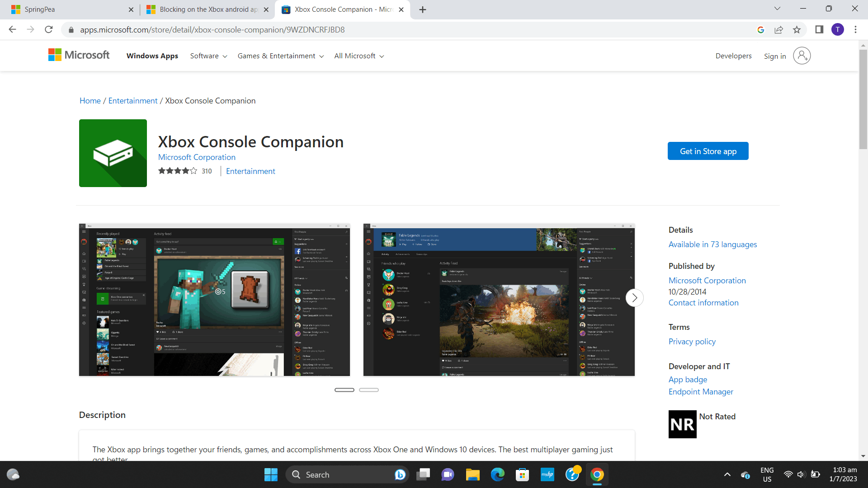The height and width of the screenshot is (488, 868).
Task: Open Privacy policy link
Action: pos(692,342)
